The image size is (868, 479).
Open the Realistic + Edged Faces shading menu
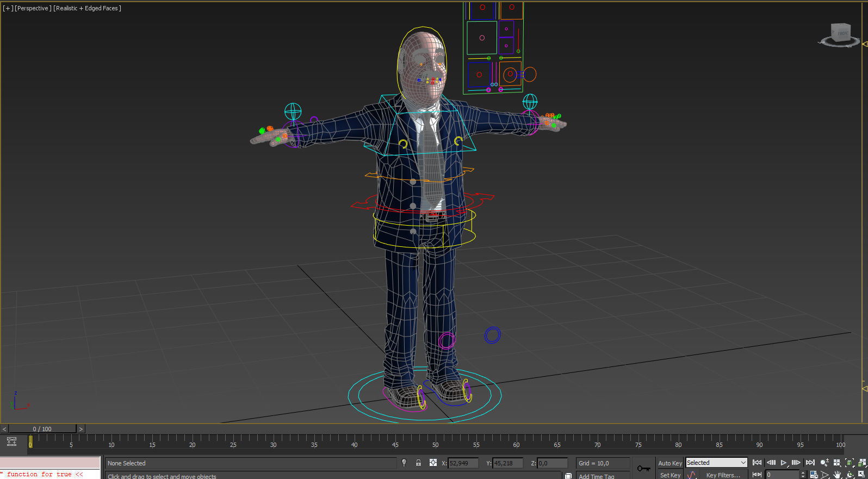coord(88,8)
